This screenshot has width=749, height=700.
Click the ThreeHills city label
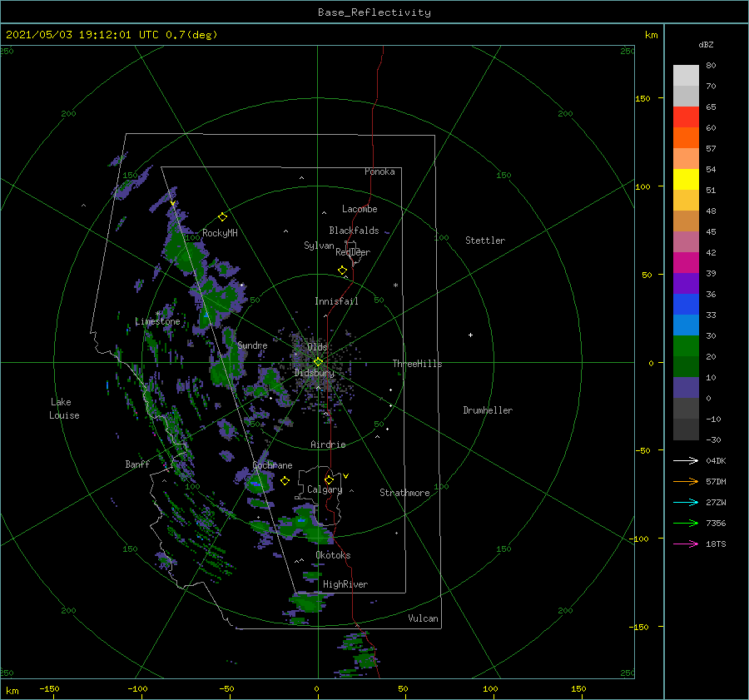pos(418,364)
